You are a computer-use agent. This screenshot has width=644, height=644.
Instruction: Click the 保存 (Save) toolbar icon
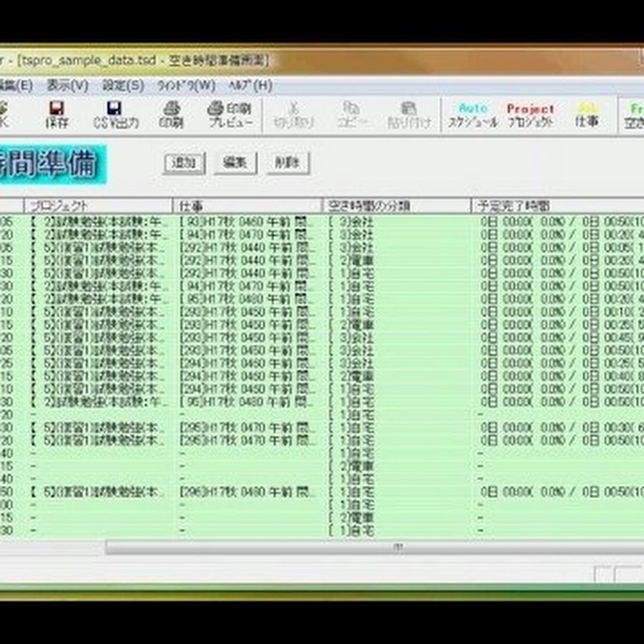(57, 114)
